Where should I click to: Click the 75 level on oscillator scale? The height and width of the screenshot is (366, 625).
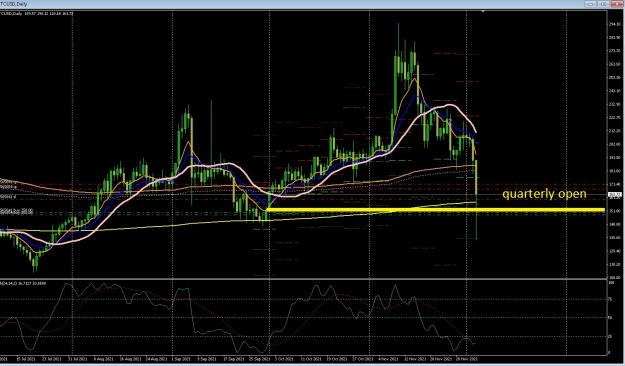click(x=611, y=299)
